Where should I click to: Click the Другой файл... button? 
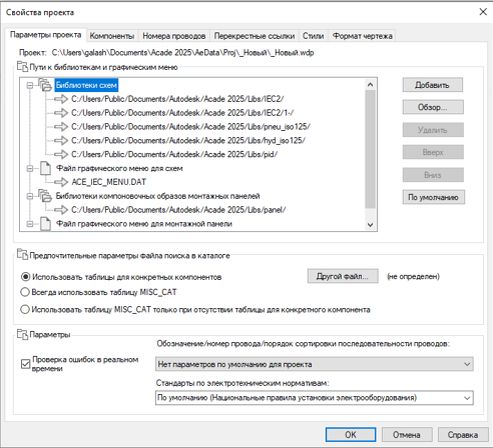click(343, 276)
